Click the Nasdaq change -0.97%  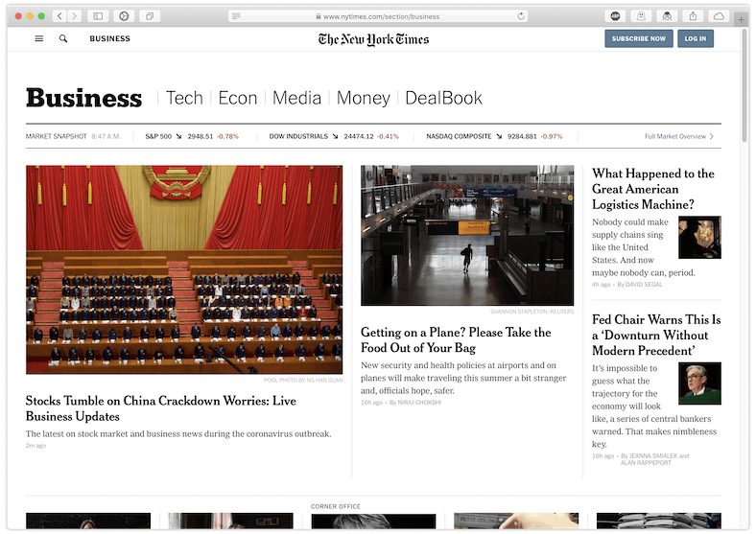(x=552, y=136)
